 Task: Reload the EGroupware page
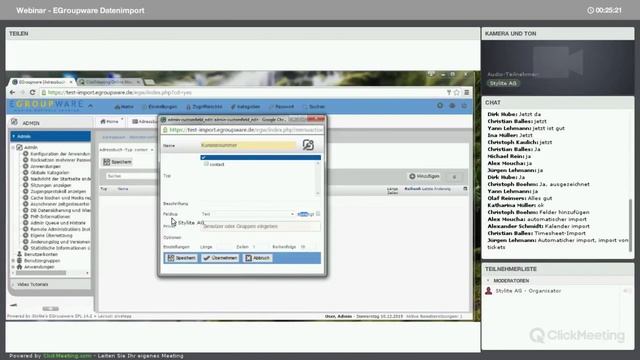click(32, 93)
